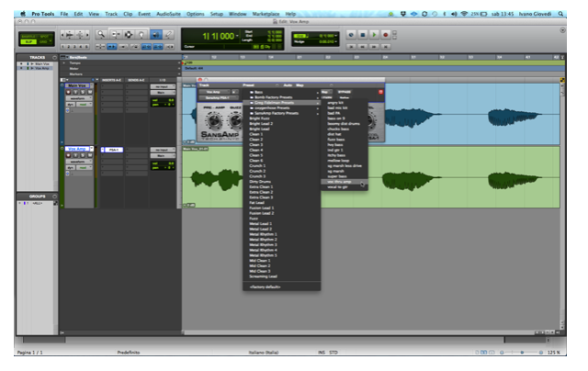Click the Wi-Fi menu bar icon
This screenshot has height=371, width=588.
[464, 14]
